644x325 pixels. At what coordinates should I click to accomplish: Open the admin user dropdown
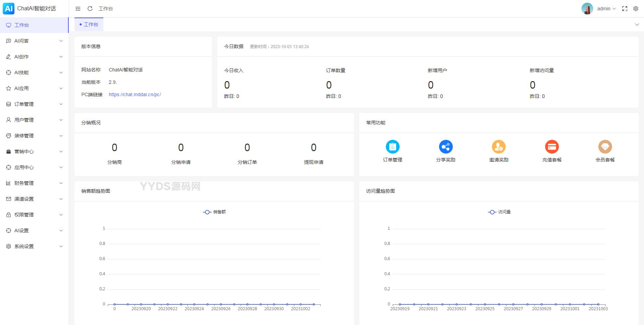pos(606,9)
